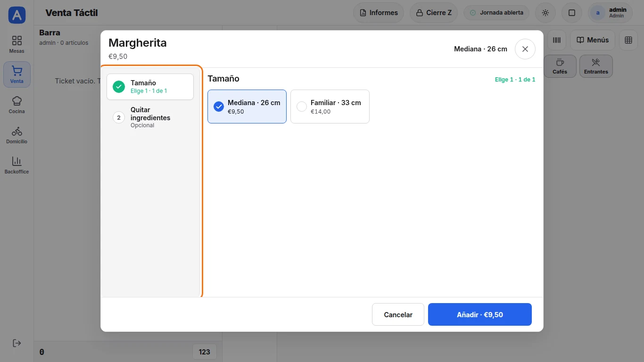
Task: Click the barcode scanner icon
Action: 557,40
